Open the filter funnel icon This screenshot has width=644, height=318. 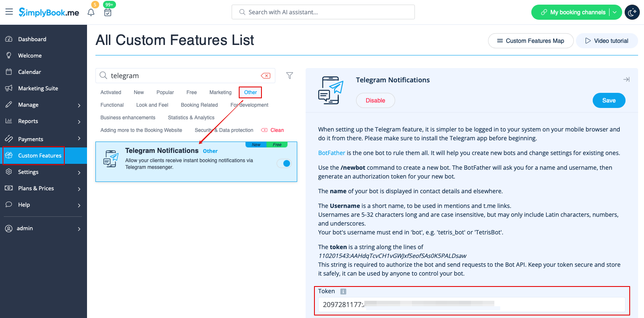pos(290,76)
